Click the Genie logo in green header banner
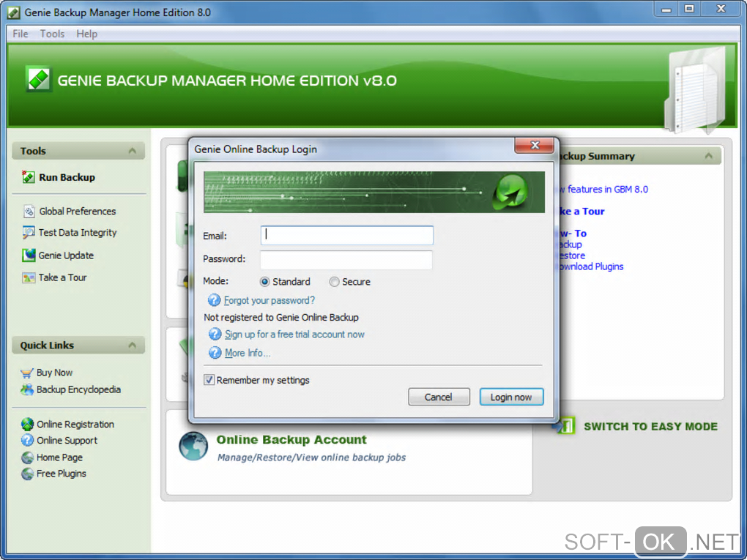Screen dimensions: 747x560 click(x=38, y=78)
